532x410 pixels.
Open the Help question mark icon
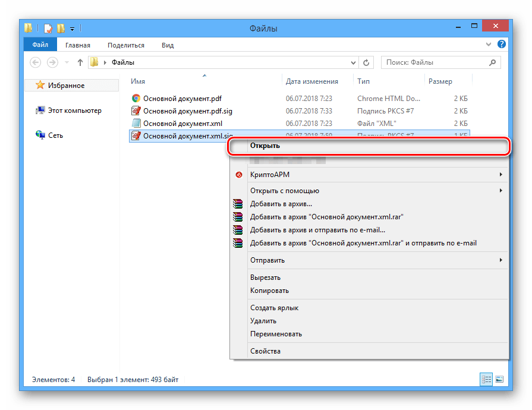coord(502,45)
